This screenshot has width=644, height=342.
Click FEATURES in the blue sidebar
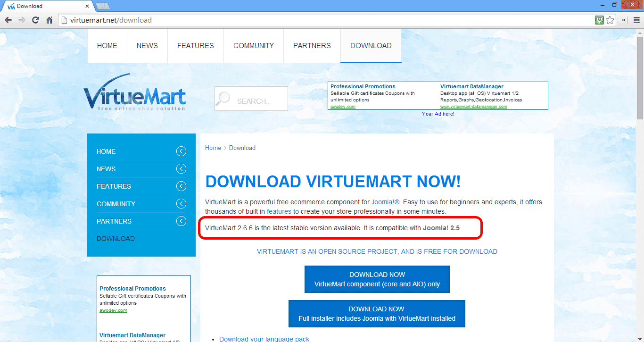tap(114, 186)
